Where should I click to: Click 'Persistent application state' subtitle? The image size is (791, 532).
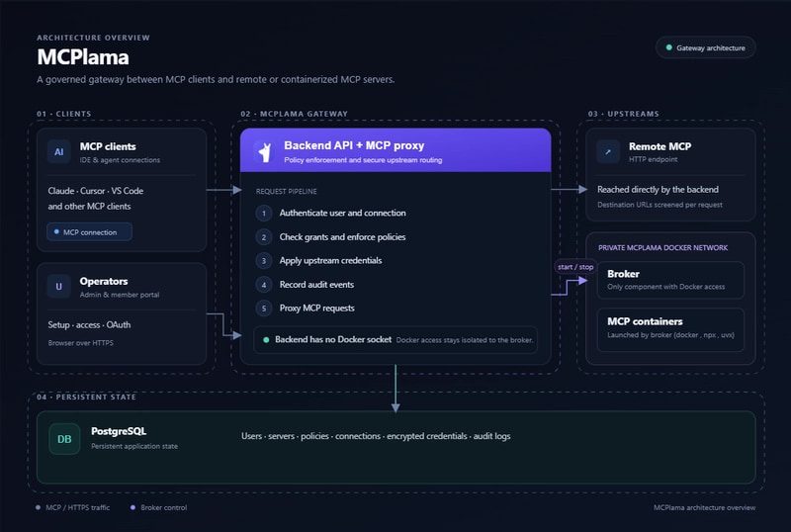(x=134, y=446)
